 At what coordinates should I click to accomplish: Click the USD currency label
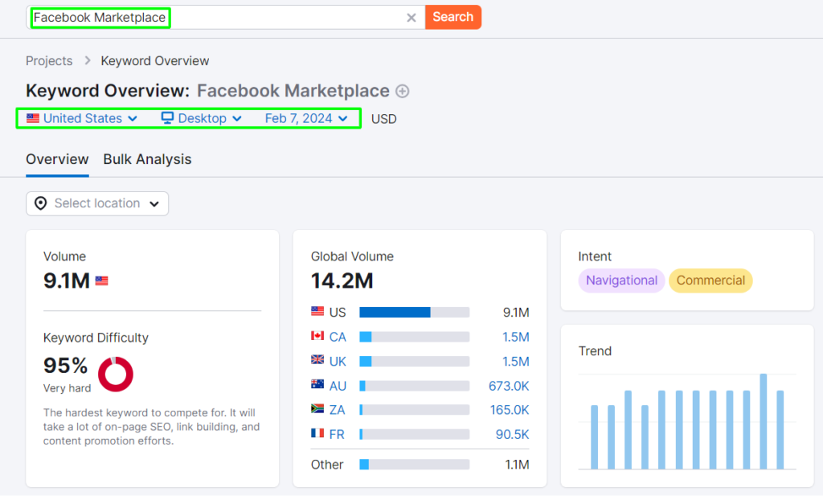coord(383,119)
